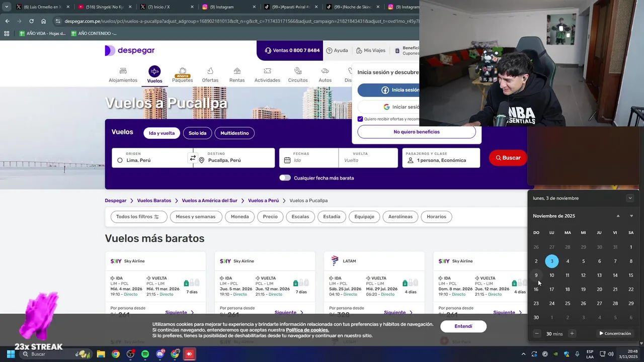This screenshot has width=644, height=362.
Task: Toggle Cualquier fecha más barata switch
Action: (285, 177)
